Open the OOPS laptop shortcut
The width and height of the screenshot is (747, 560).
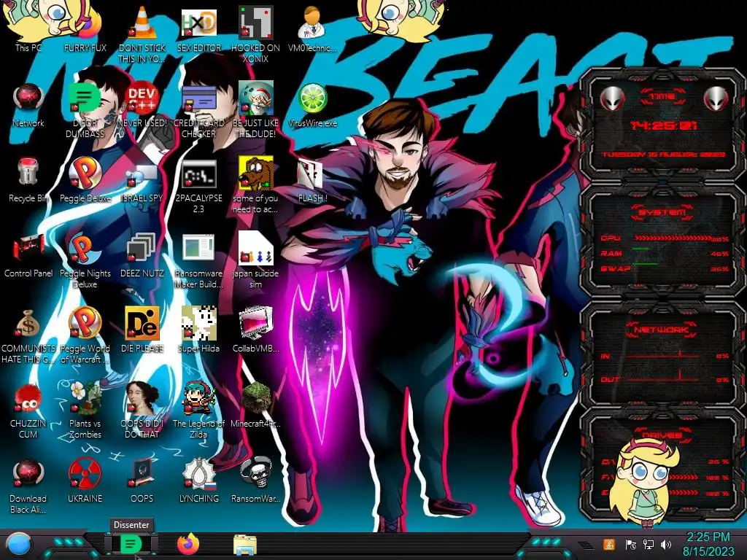[x=142, y=480]
